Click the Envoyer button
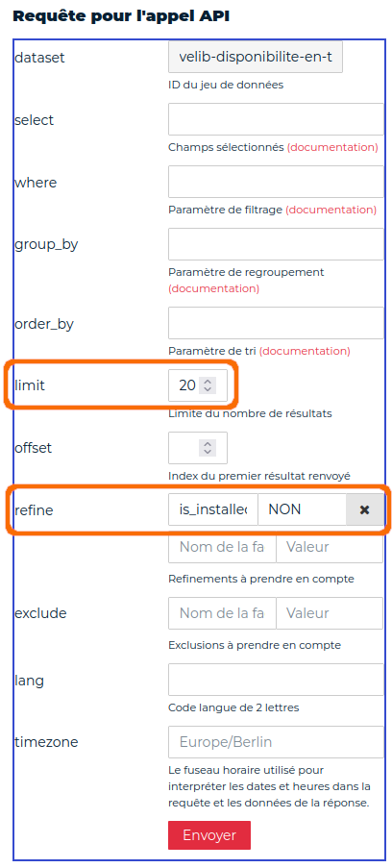Image resolution: width=392 pixels, height=868 pixels. [x=209, y=834]
